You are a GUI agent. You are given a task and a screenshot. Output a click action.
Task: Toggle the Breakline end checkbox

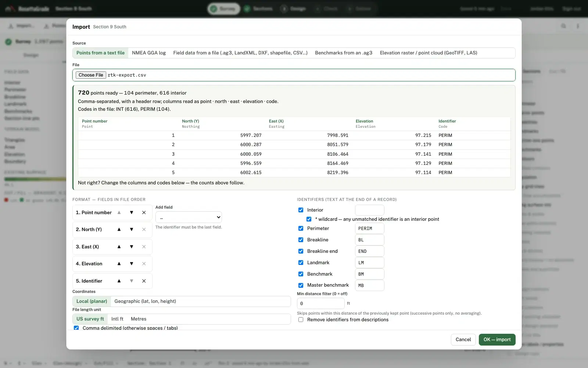tap(301, 251)
